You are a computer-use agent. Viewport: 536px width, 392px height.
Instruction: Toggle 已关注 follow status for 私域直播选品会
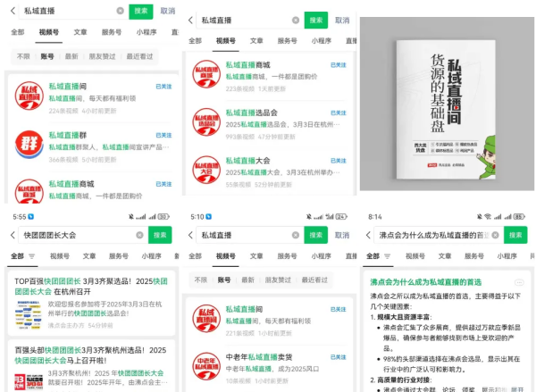point(339,113)
